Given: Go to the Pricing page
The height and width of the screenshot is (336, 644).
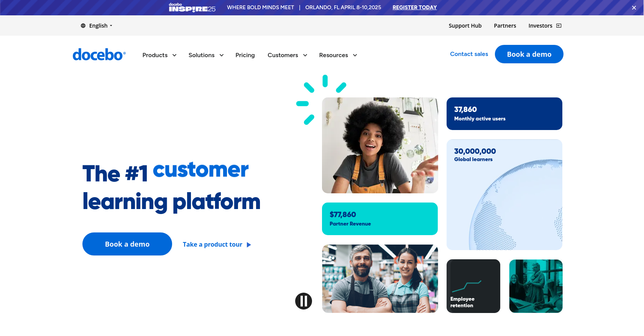Looking at the screenshot, I should point(245,55).
